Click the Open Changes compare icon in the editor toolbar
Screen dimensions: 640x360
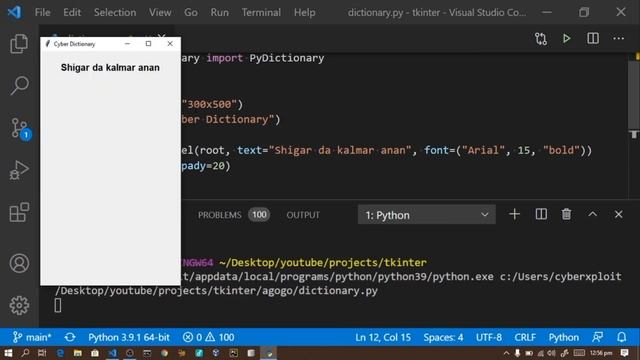[541, 39]
